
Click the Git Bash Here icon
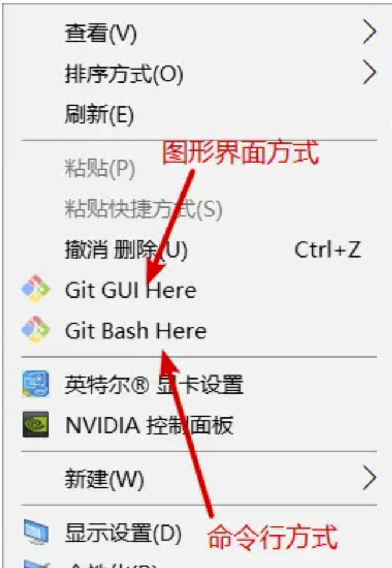click(35, 330)
